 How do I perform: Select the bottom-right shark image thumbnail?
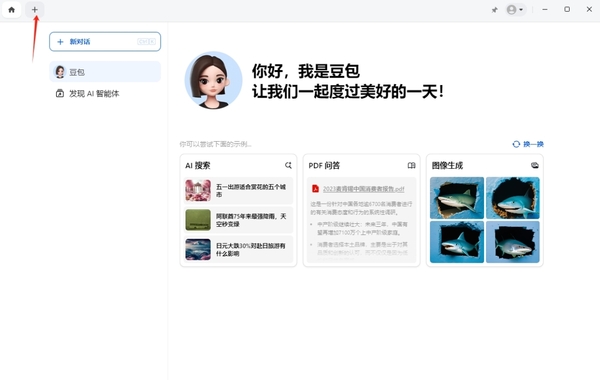[x=513, y=242]
